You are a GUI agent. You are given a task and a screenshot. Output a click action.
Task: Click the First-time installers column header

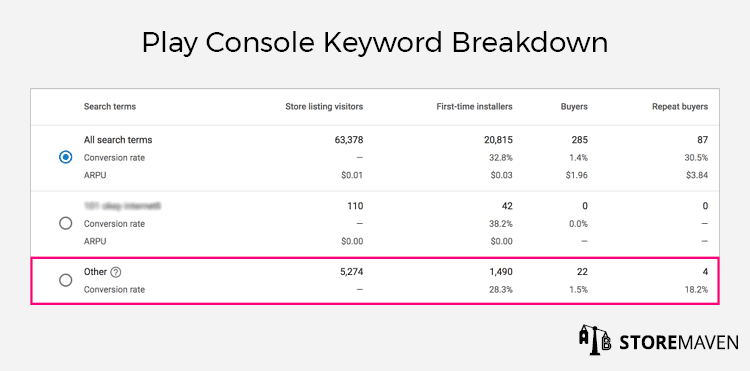[474, 107]
